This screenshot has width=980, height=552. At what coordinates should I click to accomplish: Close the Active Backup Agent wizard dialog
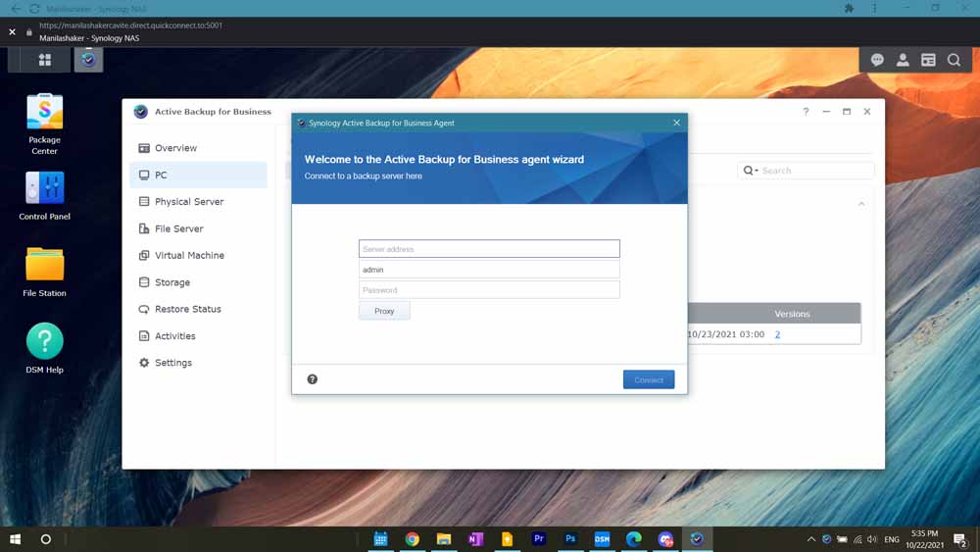676,123
